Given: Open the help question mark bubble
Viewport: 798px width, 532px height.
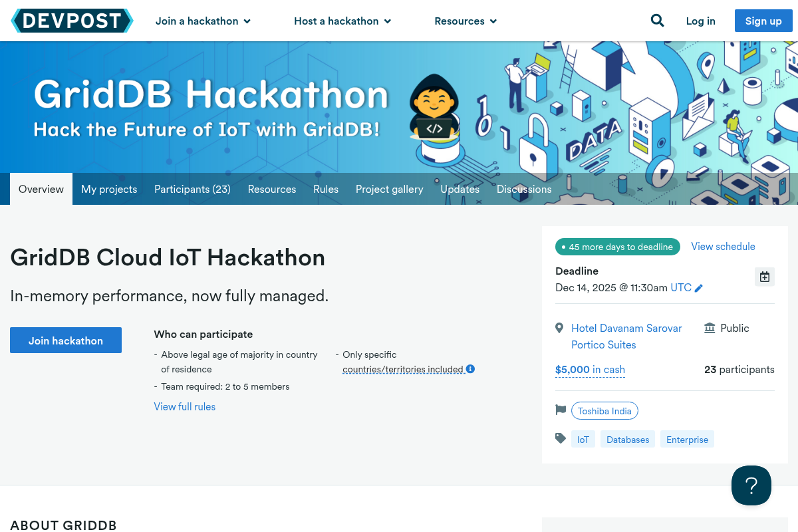Looking at the screenshot, I should click(751, 485).
